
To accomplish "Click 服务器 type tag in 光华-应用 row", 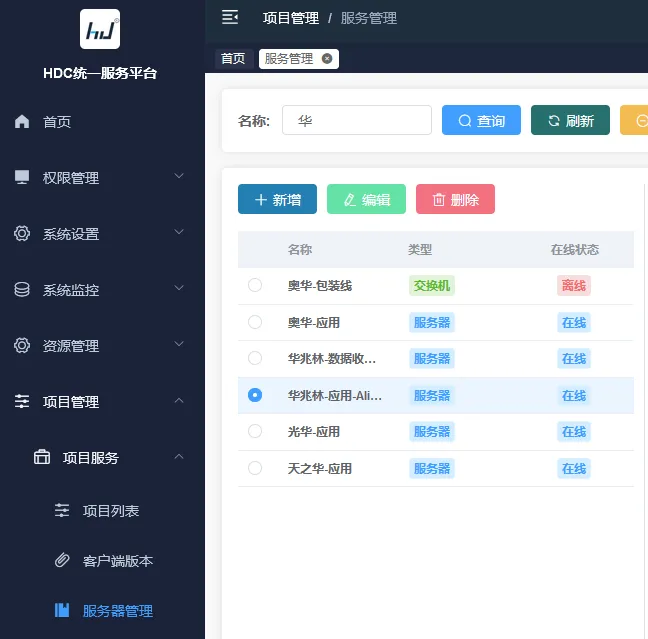I will click(432, 432).
